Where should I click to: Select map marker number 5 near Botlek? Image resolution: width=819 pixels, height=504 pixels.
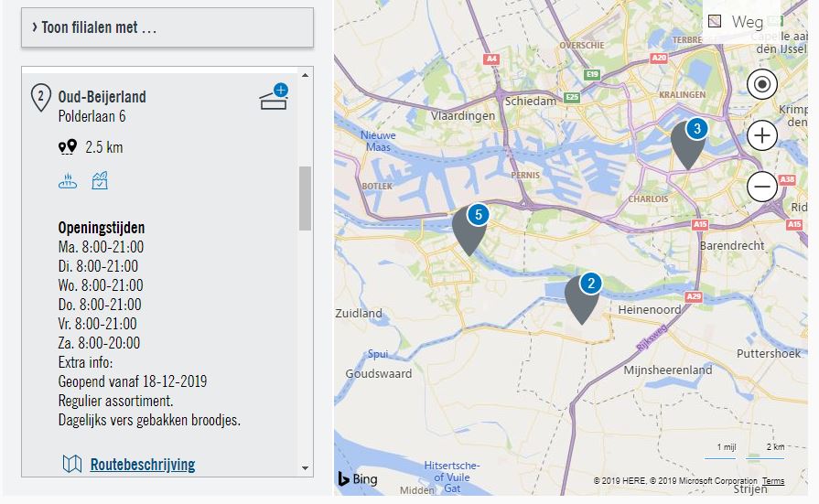[x=469, y=230]
